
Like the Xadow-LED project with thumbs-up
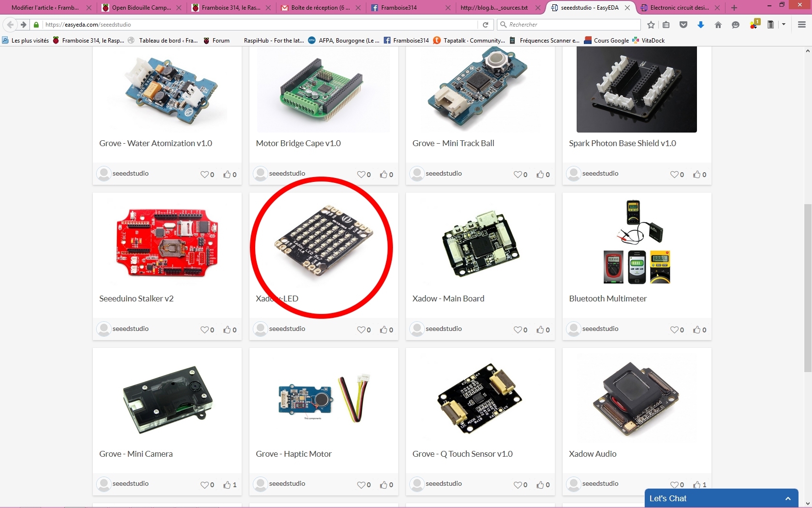pyautogui.click(x=384, y=329)
